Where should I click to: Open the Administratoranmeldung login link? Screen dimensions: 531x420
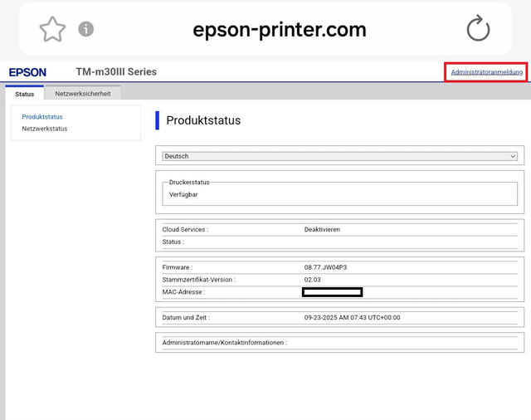click(x=486, y=72)
